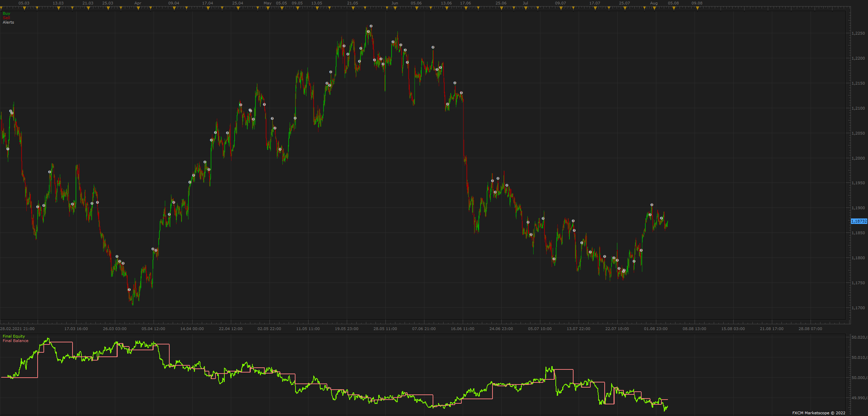Click the Alerts legend label

9,22
